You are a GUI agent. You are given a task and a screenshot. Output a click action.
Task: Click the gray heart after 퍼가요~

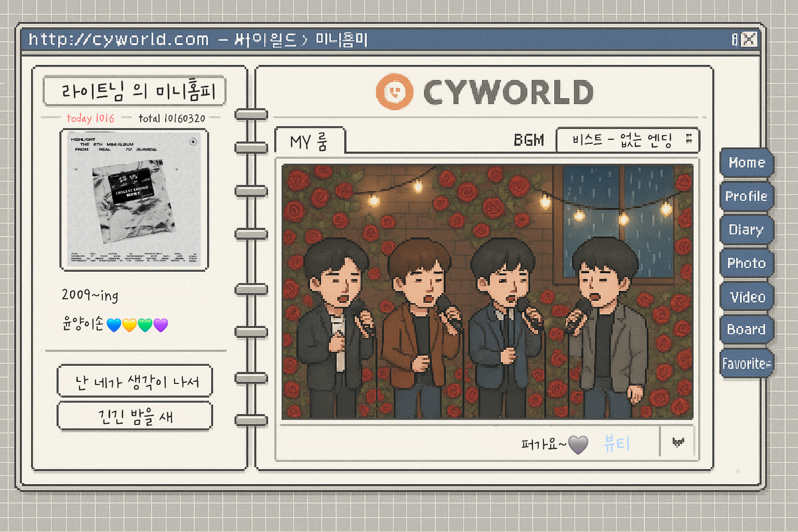(578, 445)
